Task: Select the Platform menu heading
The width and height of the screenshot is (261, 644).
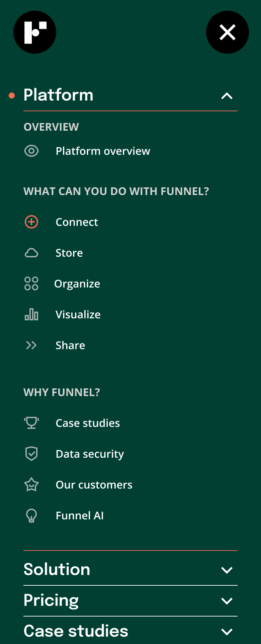Action: coord(59,95)
